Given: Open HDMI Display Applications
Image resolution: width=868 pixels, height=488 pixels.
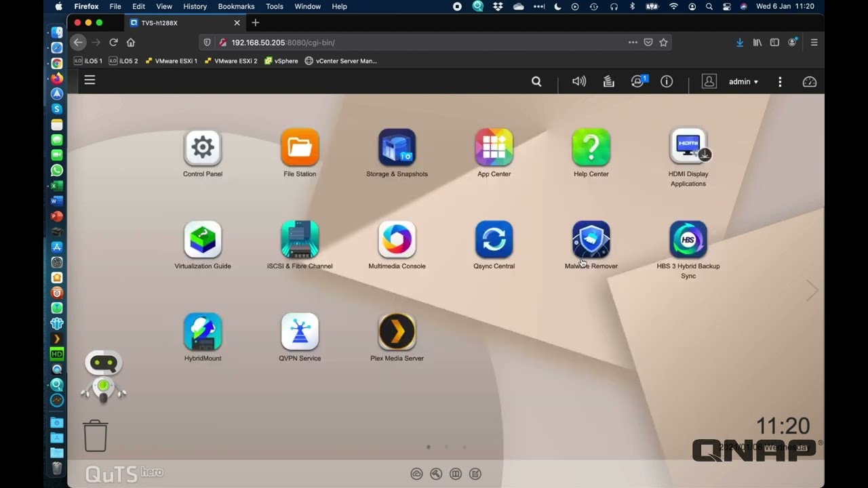Looking at the screenshot, I should (x=688, y=147).
